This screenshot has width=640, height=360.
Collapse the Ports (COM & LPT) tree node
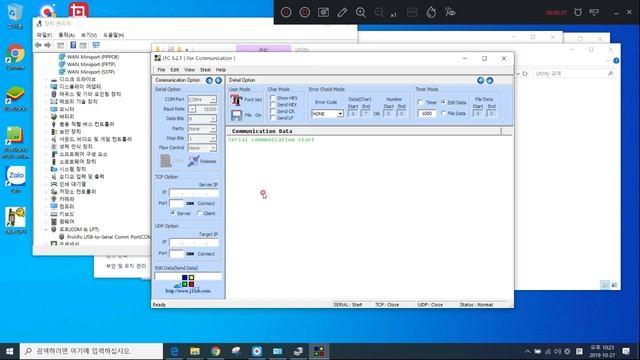point(46,229)
